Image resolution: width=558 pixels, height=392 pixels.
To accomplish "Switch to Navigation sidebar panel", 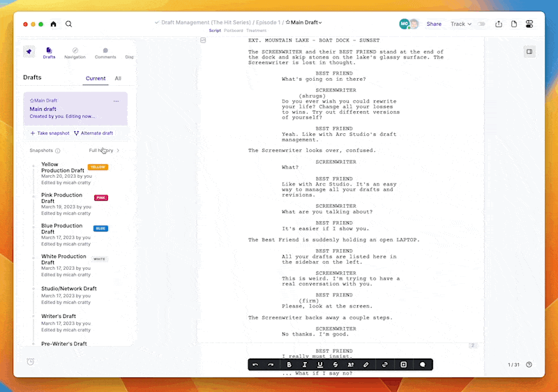I will tap(75, 53).
